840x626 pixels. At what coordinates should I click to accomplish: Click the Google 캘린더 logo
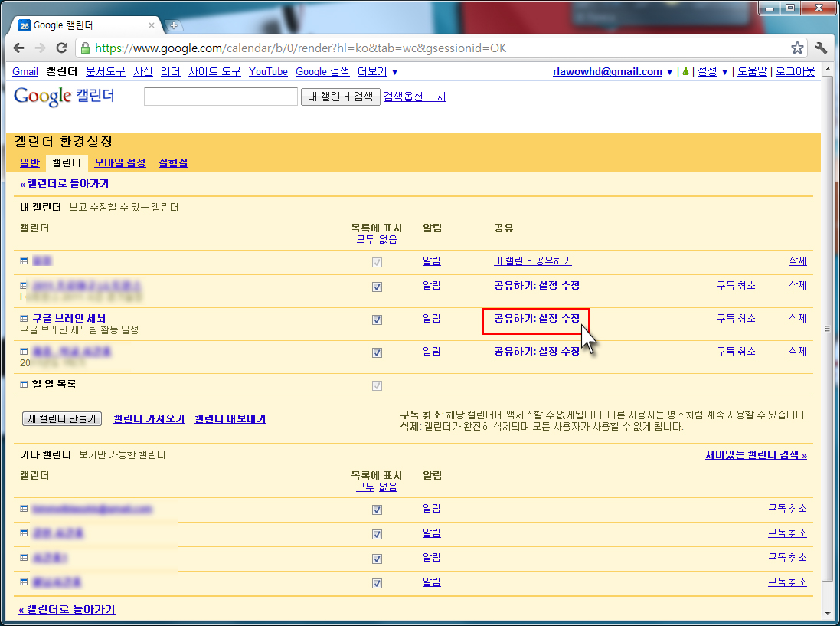64,97
